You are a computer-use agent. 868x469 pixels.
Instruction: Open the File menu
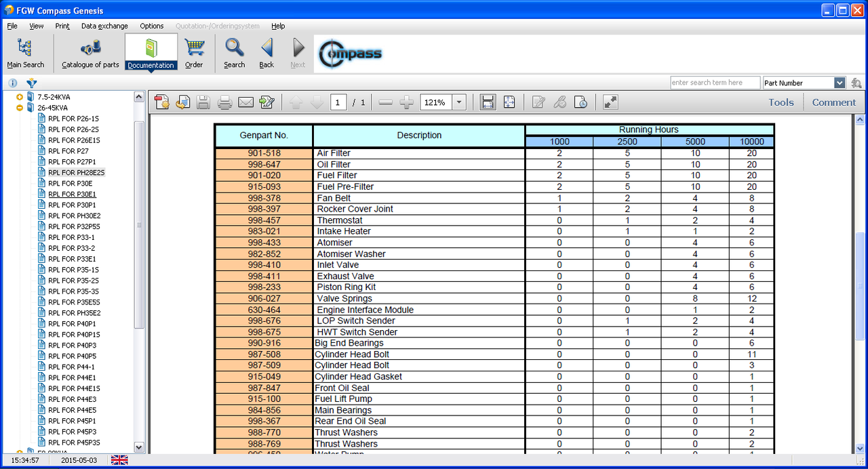[12, 26]
